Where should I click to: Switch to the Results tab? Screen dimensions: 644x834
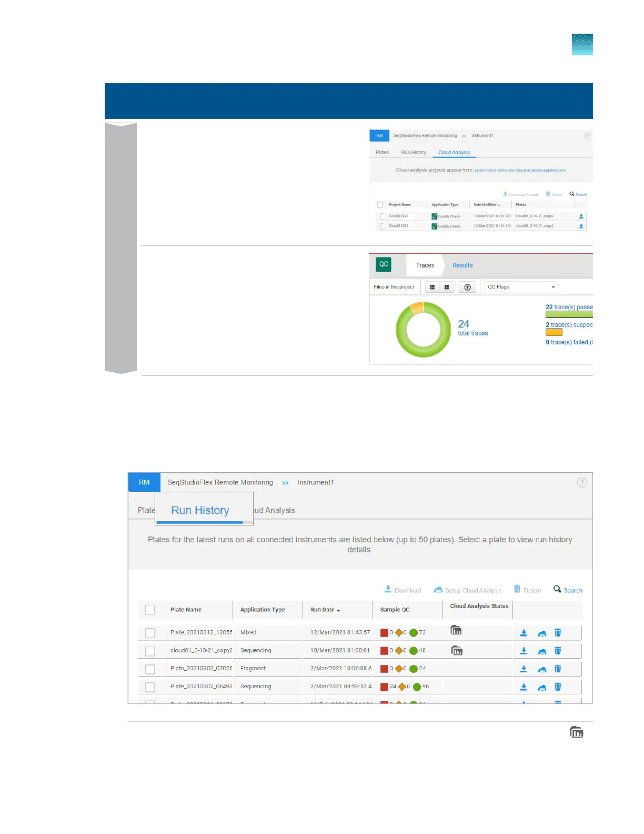click(462, 265)
